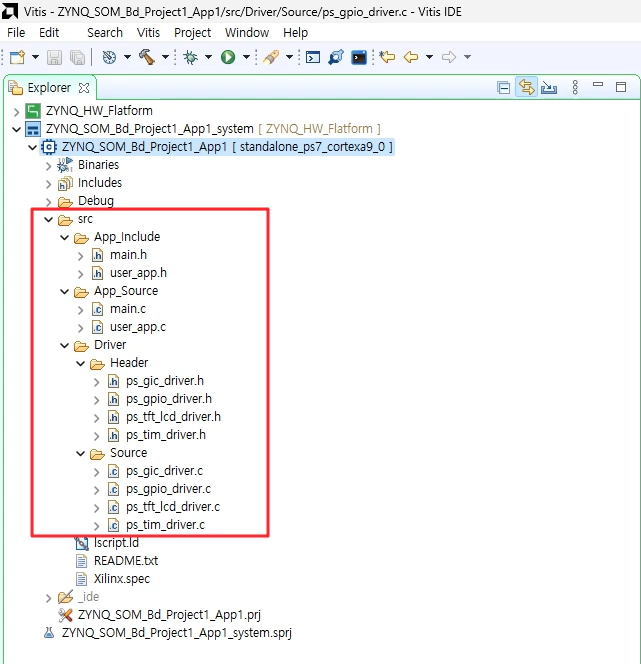Collapse the ZYNQ_SOM_Bd_Project1_App1 application node

(x=33, y=147)
